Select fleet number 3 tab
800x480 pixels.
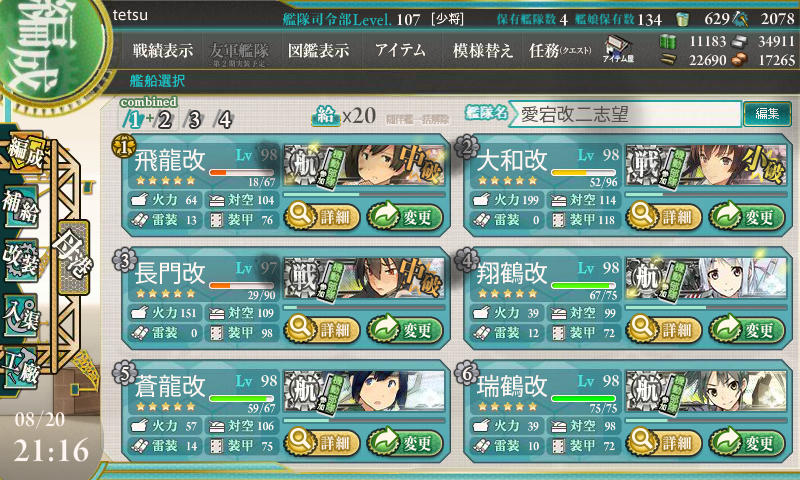pyautogui.click(x=194, y=120)
